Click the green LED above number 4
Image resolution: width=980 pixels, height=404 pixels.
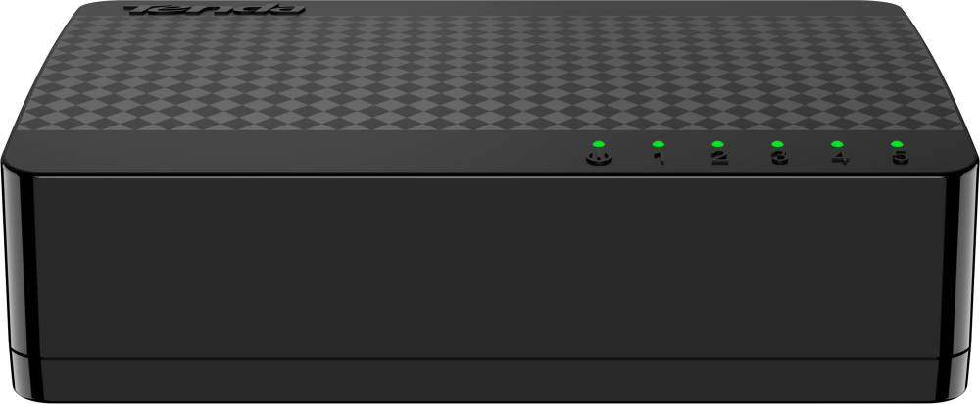tap(838, 144)
